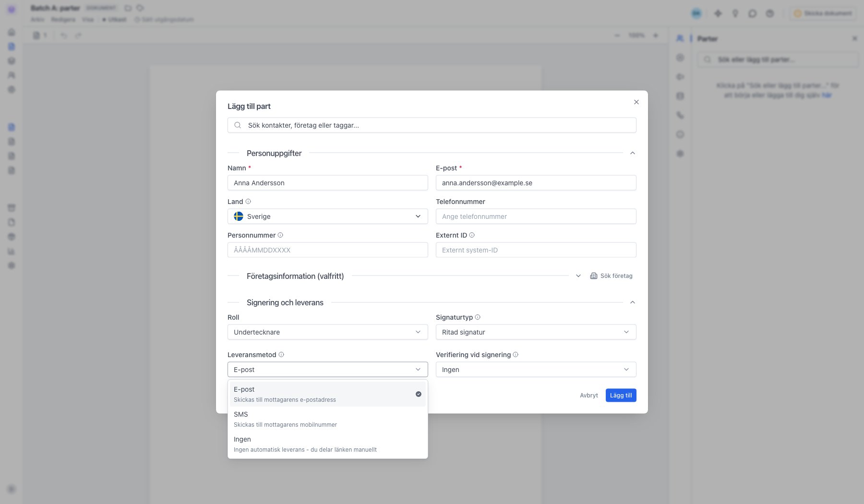The width and height of the screenshot is (864, 504).
Task: Open the Redigera menu in the top bar
Action: 63,20
